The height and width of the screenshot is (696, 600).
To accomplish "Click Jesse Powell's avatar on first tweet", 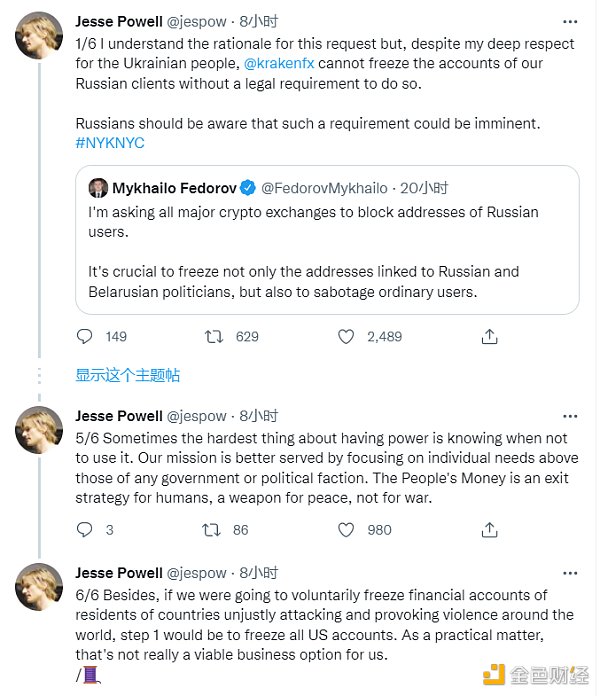I will pos(40,37).
